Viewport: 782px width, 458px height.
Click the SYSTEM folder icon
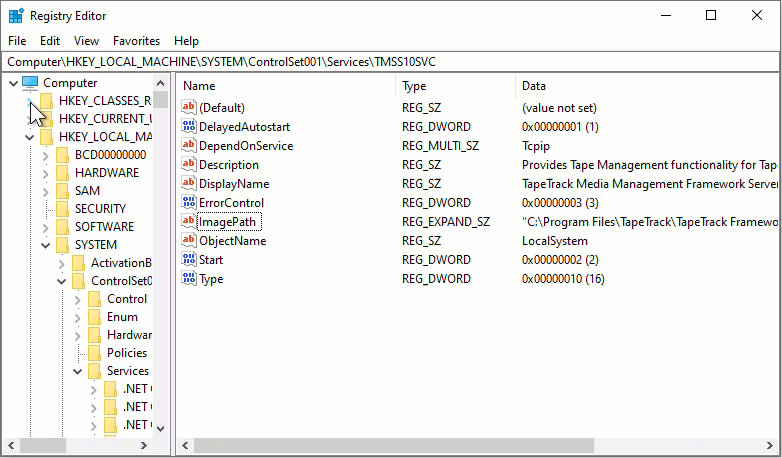(63, 244)
